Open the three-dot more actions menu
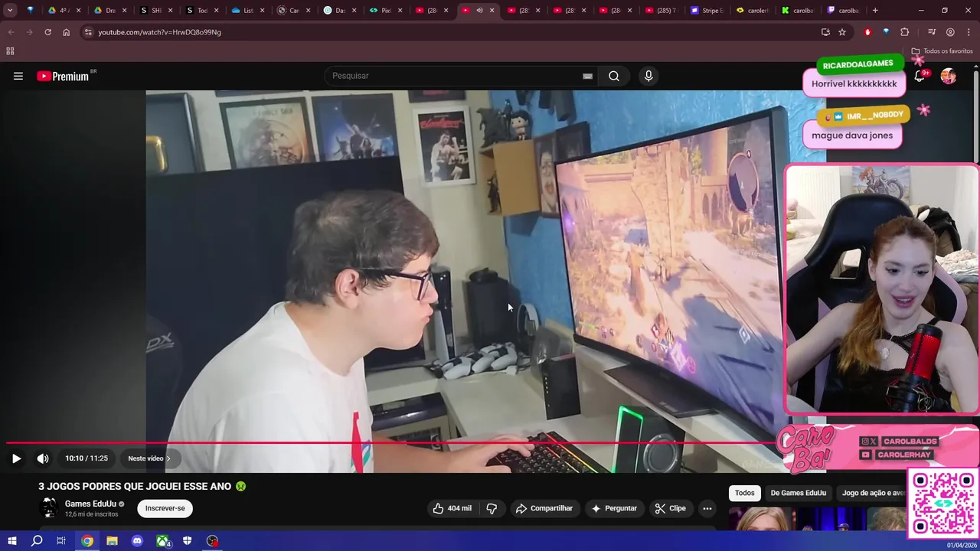 pos(707,508)
